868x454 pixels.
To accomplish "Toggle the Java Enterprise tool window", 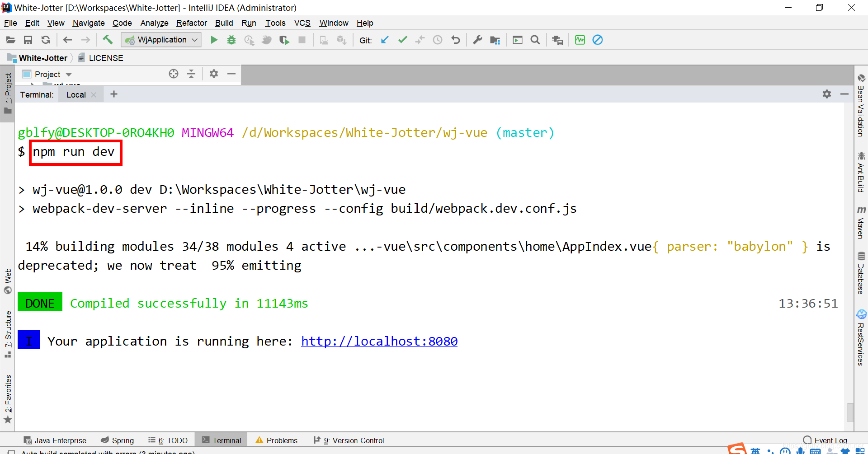I will click(x=55, y=440).
